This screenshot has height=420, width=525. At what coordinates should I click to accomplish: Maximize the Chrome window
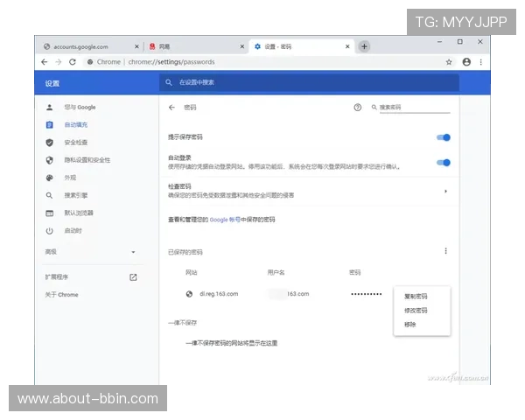[460, 41]
